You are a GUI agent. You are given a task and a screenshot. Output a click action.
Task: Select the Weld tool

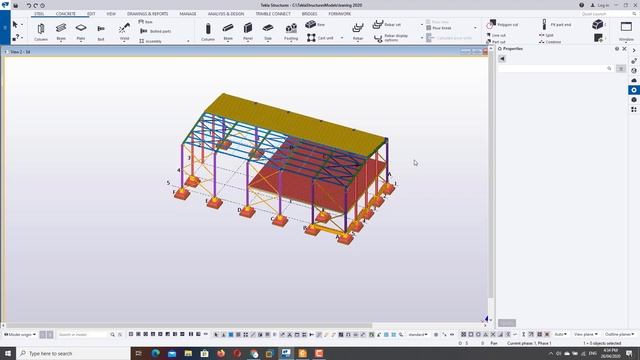tap(124, 32)
